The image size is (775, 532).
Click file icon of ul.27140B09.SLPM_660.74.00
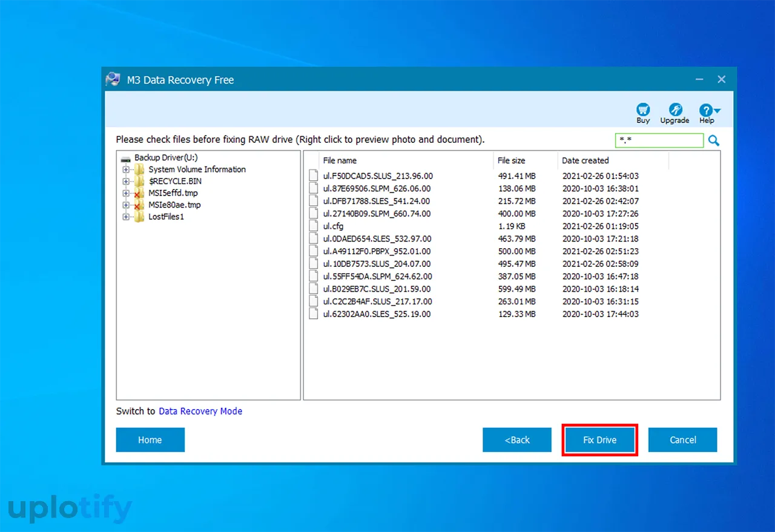point(313,213)
